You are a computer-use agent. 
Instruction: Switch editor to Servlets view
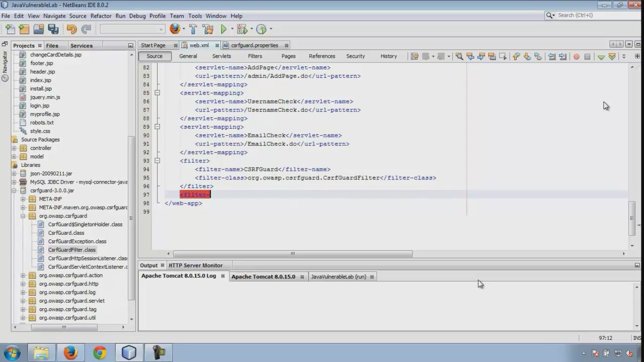[x=221, y=56]
